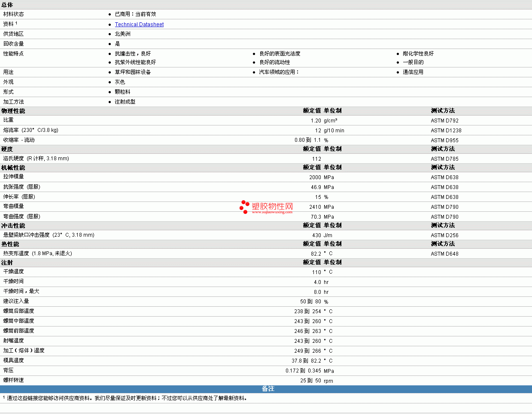Click the 2410 modulus value

click(315, 207)
